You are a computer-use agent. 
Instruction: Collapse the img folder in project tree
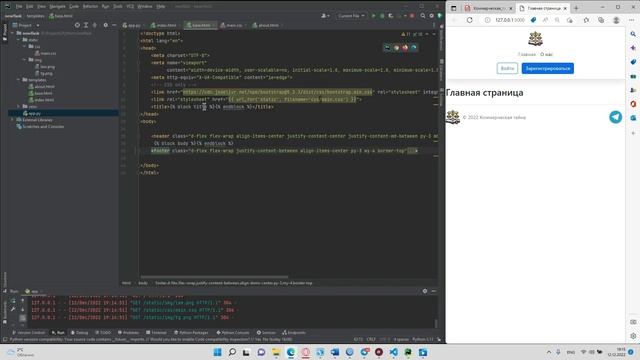pos(25,60)
